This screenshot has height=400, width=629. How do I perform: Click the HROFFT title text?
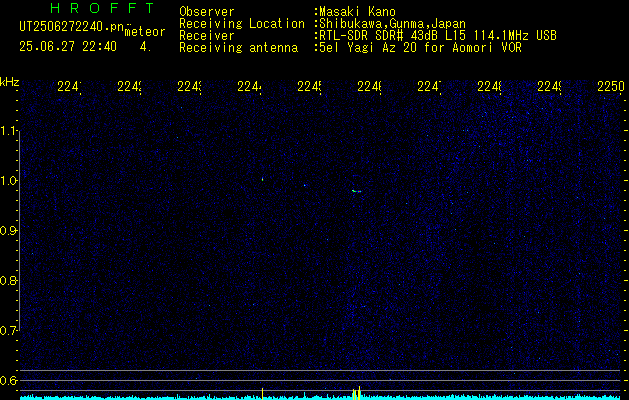tap(102, 8)
